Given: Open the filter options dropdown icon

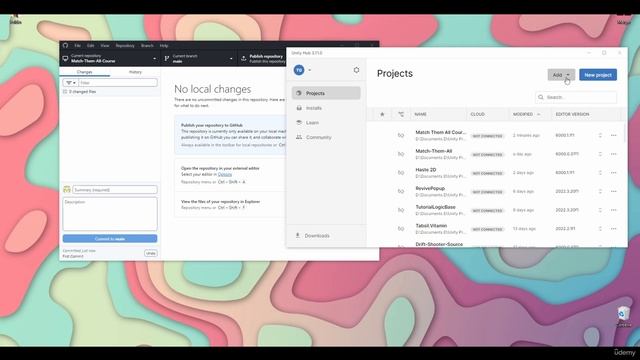Looking at the screenshot, I should click(x=70, y=83).
